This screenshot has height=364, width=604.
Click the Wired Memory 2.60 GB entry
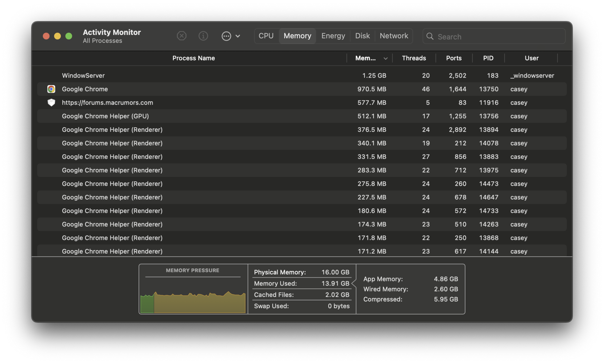pos(411,289)
